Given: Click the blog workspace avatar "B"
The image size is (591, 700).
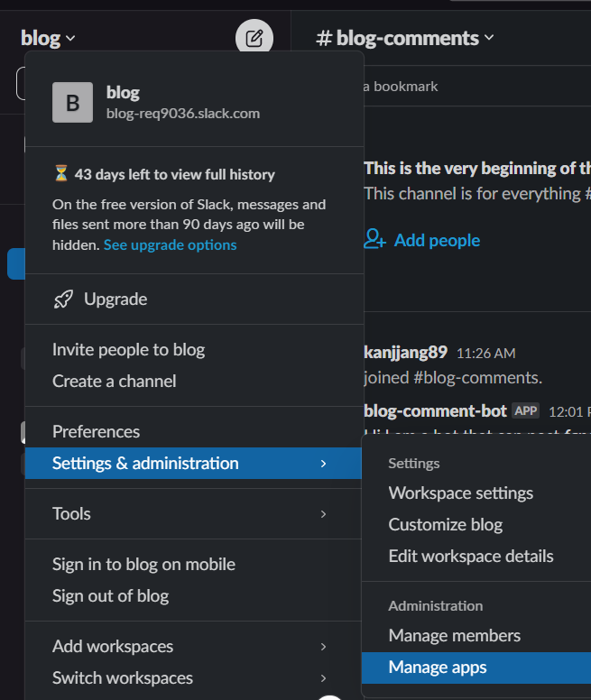Looking at the screenshot, I should point(73,102).
